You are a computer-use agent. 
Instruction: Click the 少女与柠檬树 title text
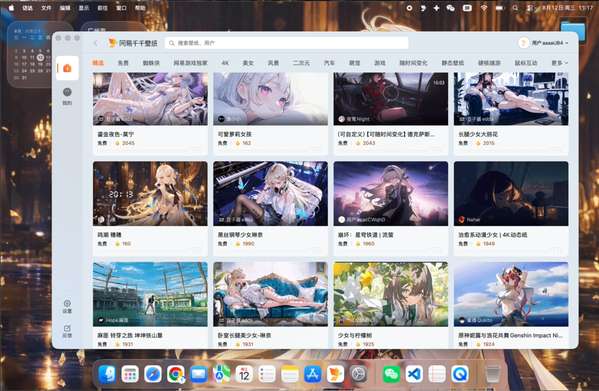click(x=355, y=335)
